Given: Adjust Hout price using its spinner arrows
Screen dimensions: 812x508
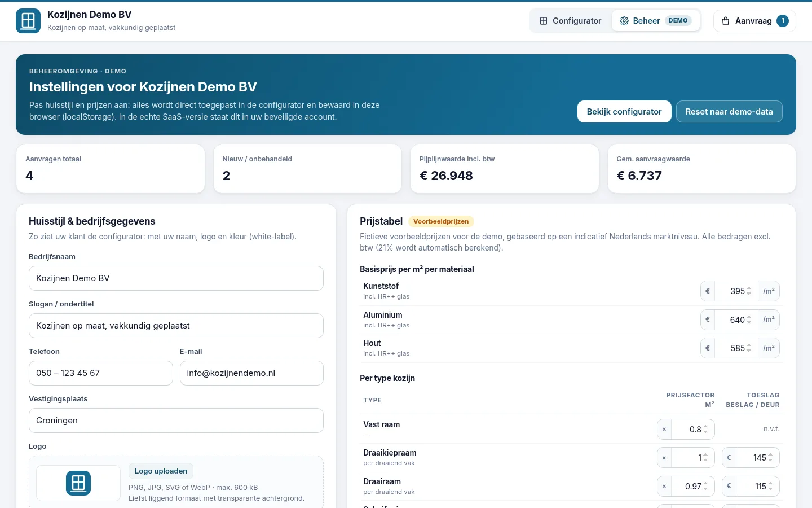Looking at the screenshot, I should [749, 348].
